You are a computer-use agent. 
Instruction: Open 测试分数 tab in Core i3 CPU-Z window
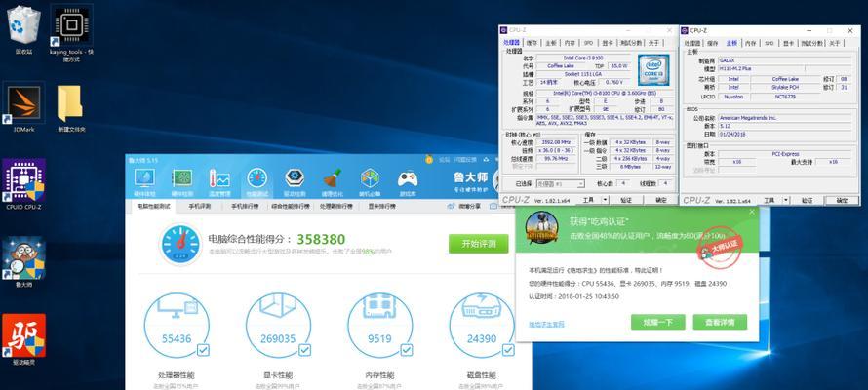point(630,43)
